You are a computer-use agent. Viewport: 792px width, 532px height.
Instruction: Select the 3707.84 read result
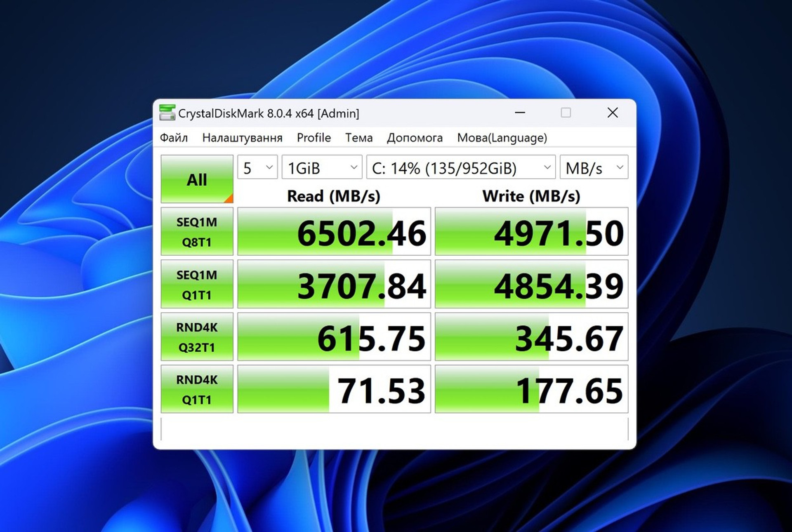point(334,284)
